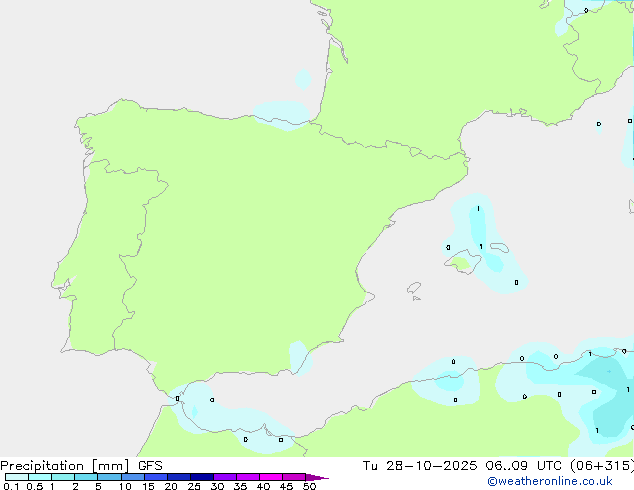Click the green Mallorca island on the map
Viewport: 634px width, 490px height.
tap(461, 264)
